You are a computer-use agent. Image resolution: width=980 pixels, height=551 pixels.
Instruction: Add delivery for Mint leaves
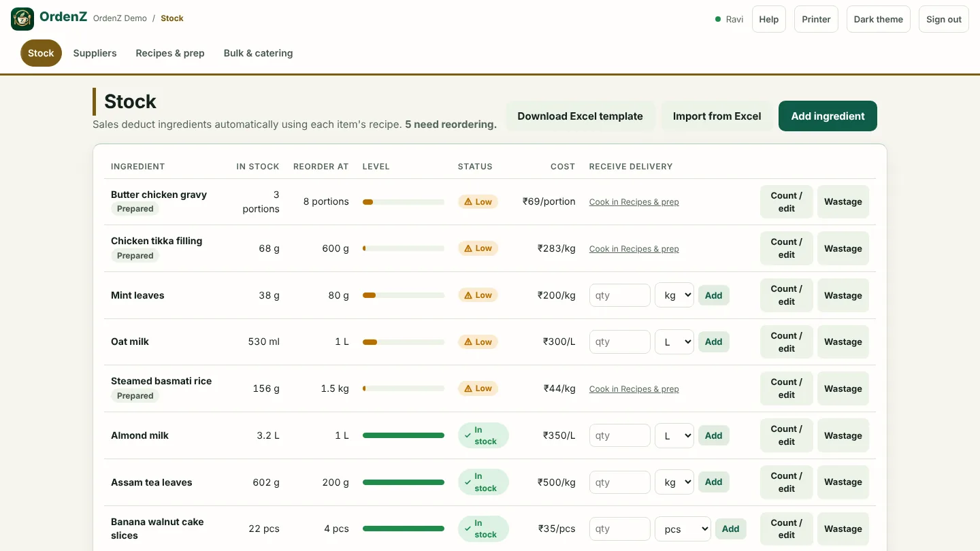click(714, 295)
